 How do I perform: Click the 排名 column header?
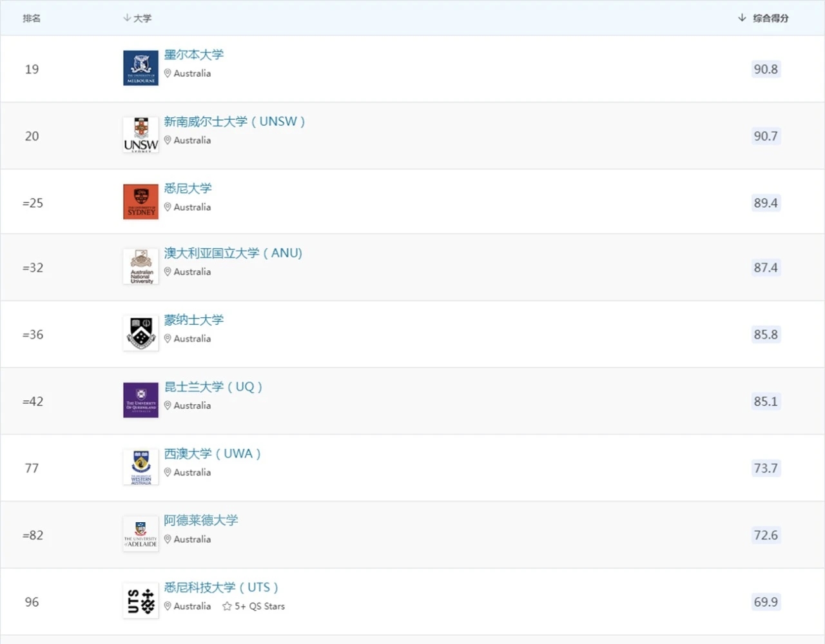32,18
